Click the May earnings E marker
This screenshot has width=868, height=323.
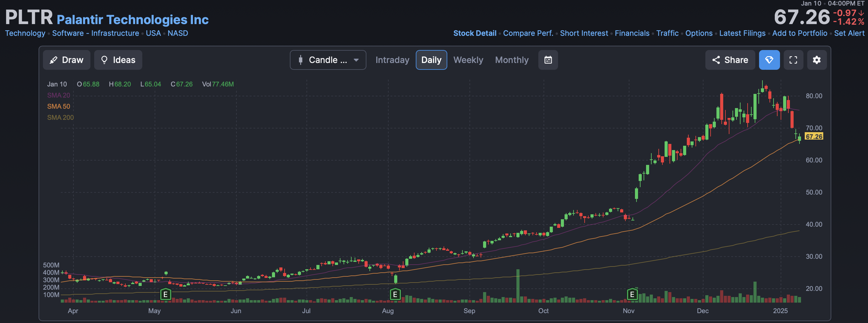pyautogui.click(x=165, y=294)
